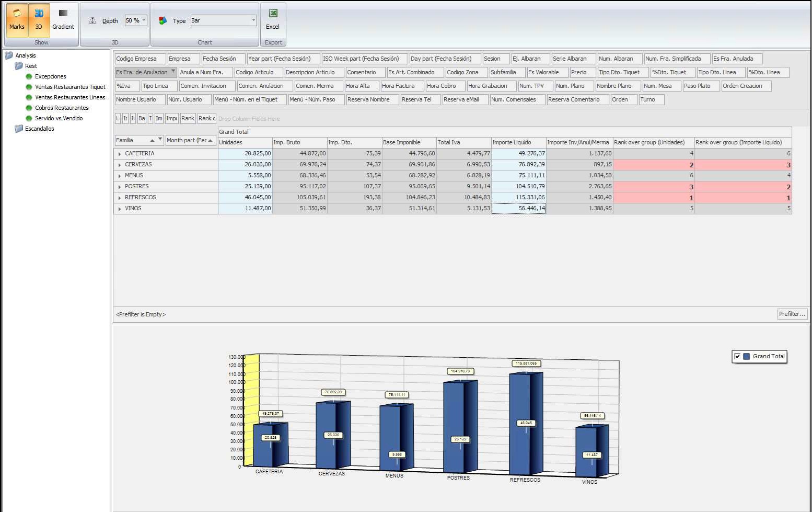Viewport: 812px width, 512px height.
Task: Click the Prefilter button
Action: click(x=792, y=314)
